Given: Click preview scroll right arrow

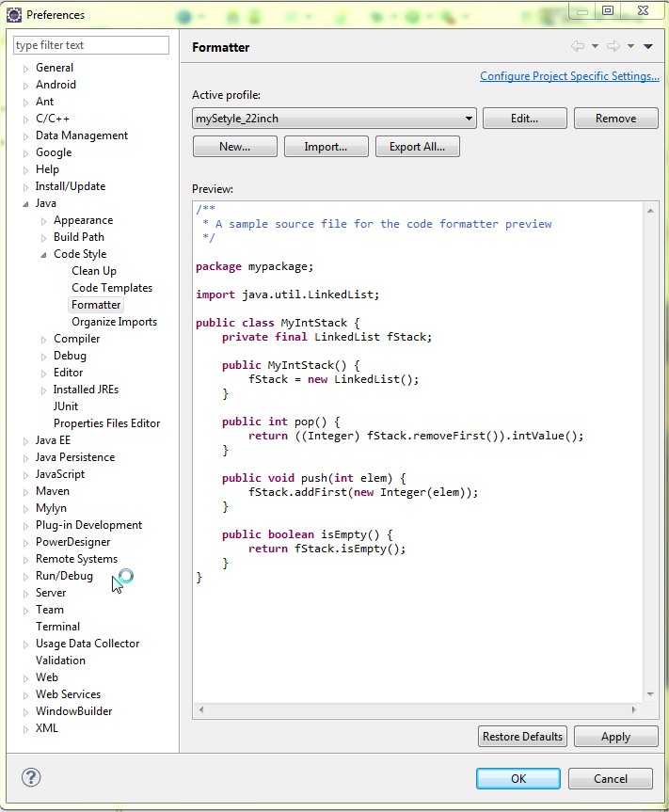Looking at the screenshot, I should point(634,710).
